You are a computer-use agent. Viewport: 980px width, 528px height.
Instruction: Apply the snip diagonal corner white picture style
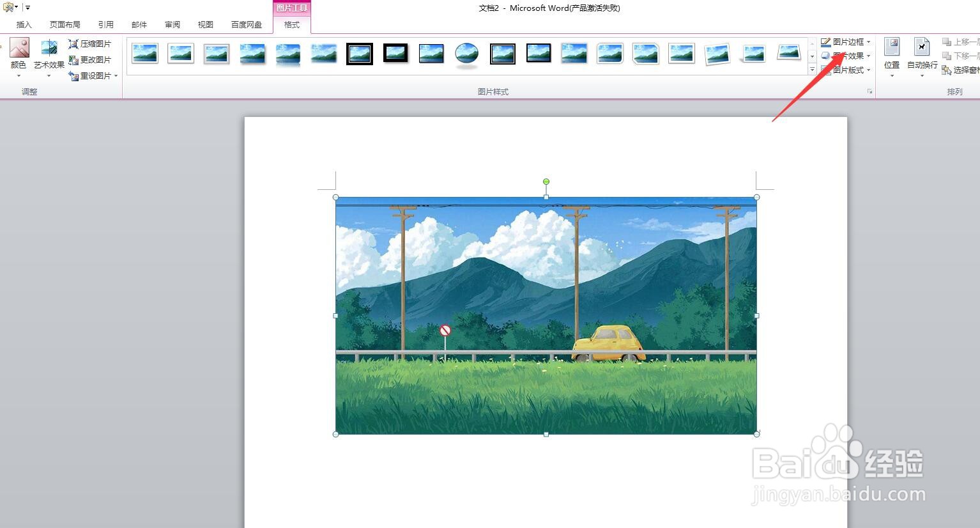(646, 54)
